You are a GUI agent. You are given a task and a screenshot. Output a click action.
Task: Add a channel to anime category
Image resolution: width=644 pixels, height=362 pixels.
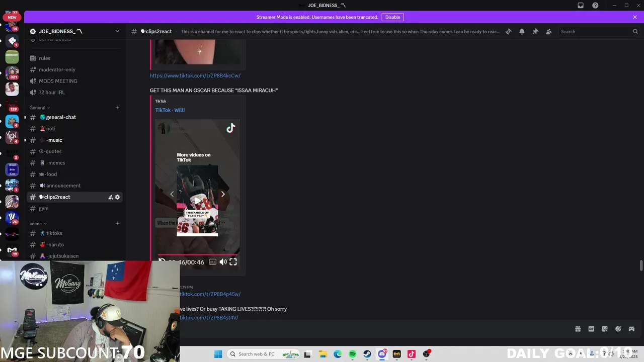tap(117, 224)
